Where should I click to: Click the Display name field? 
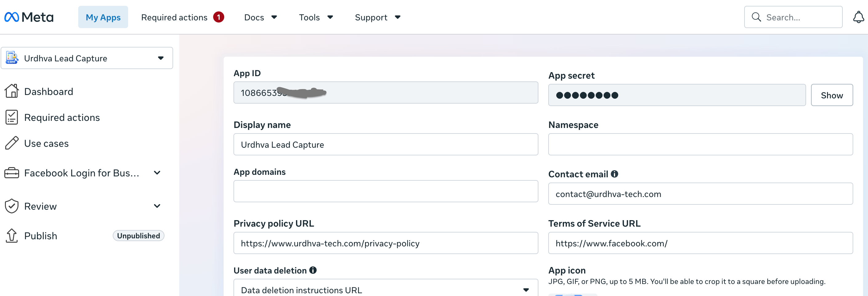pyautogui.click(x=386, y=144)
